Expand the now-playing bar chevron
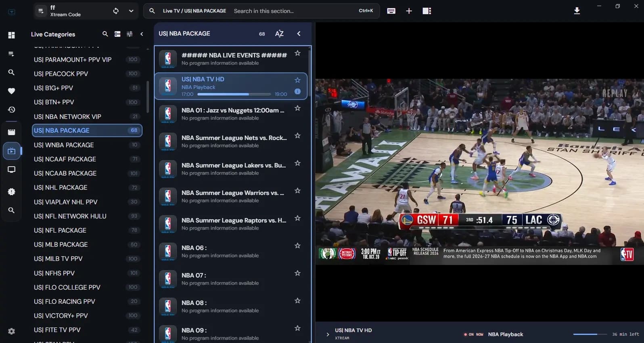This screenshot has height=343, width=644. click(328, 334)
